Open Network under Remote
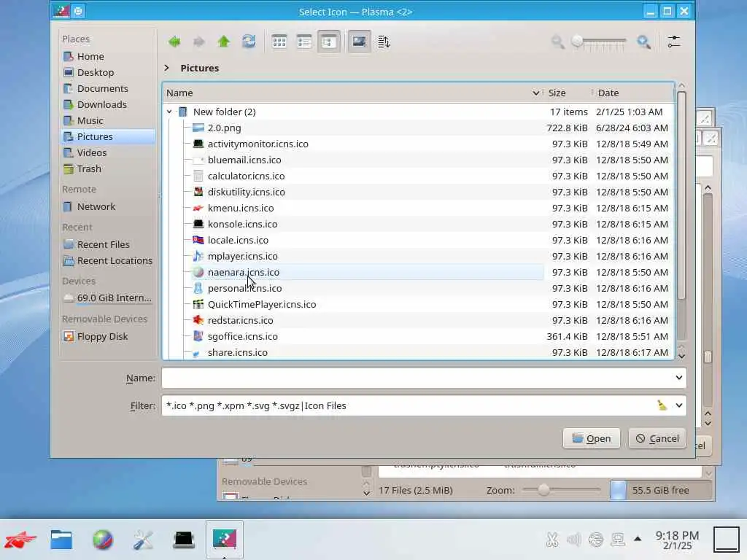The image size is (747, 560). pyautogui.click(x=108, y=206)
